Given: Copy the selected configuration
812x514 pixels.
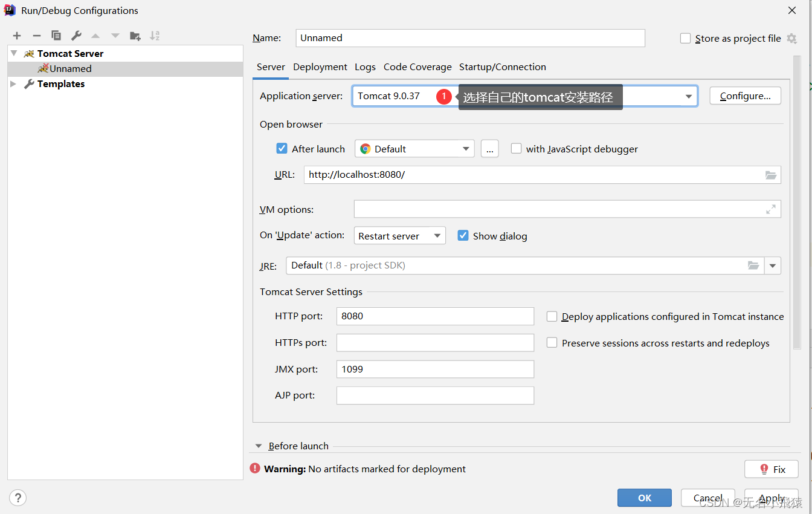Looking at the screenshot, I should click(x=56, y=36).
